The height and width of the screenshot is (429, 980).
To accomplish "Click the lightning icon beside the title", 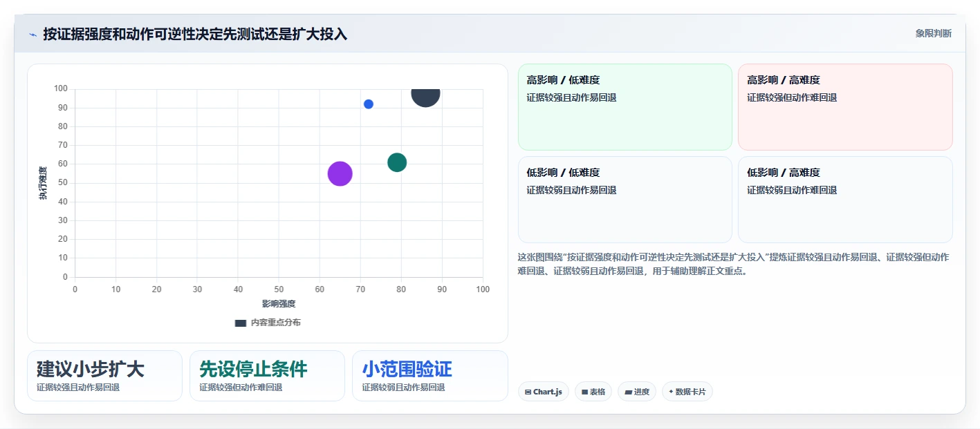I will (33, 35).
